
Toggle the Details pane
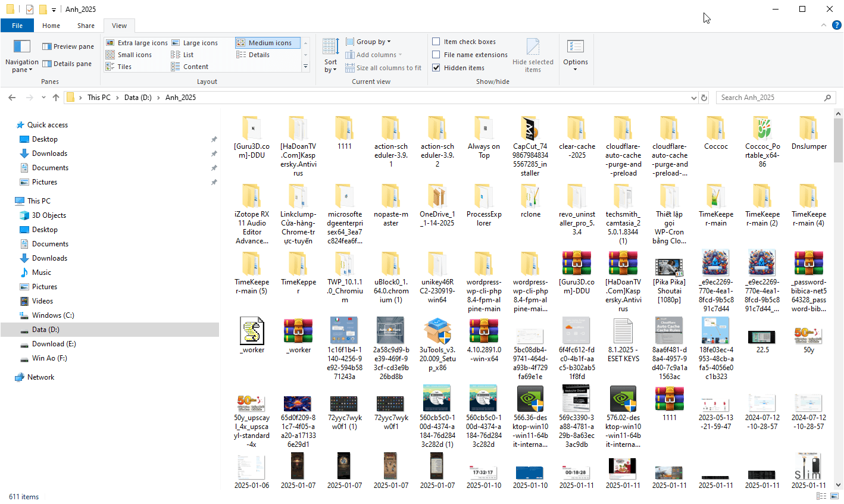tap(67, 64)
